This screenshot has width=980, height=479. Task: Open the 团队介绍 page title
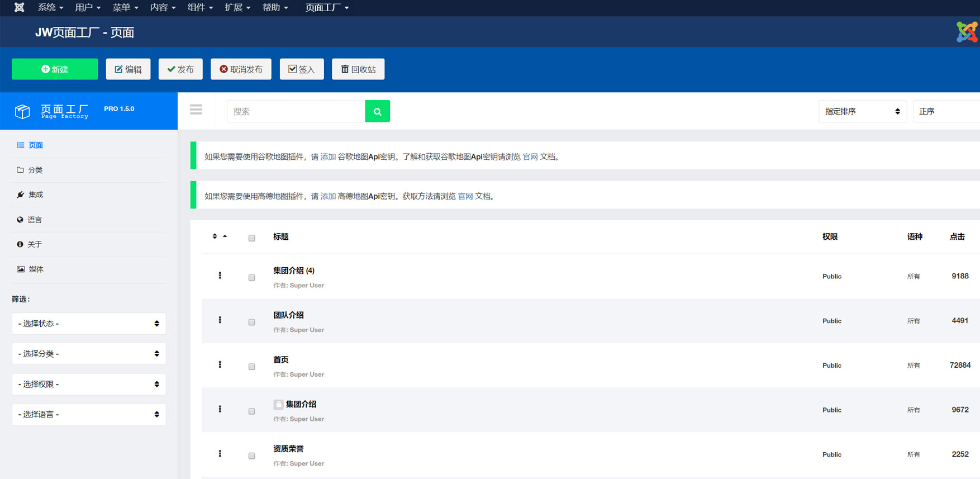288,315
